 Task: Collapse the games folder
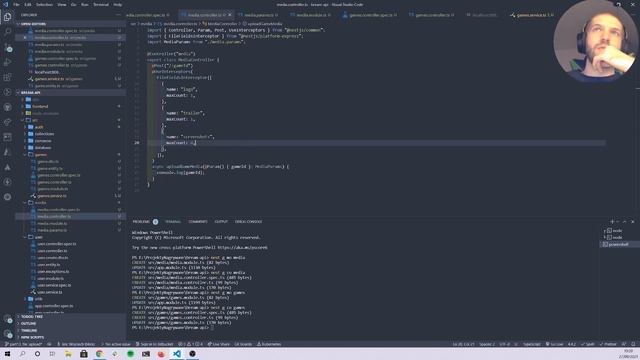40,155
